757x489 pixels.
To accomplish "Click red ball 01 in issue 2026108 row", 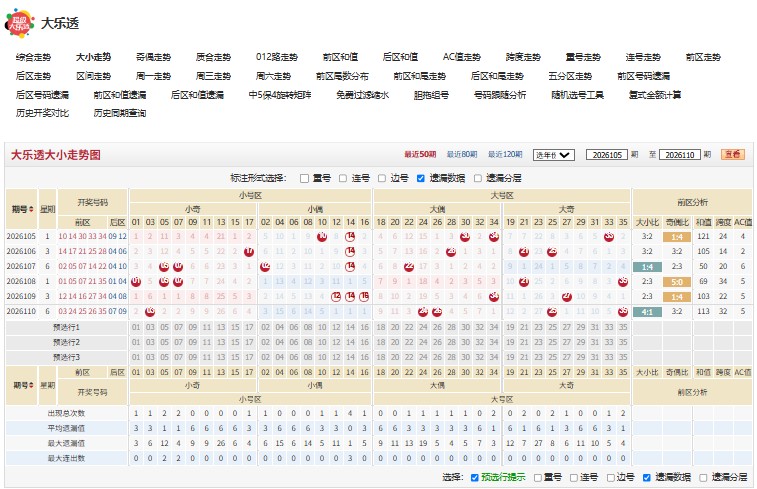I will tap(136, 281).
